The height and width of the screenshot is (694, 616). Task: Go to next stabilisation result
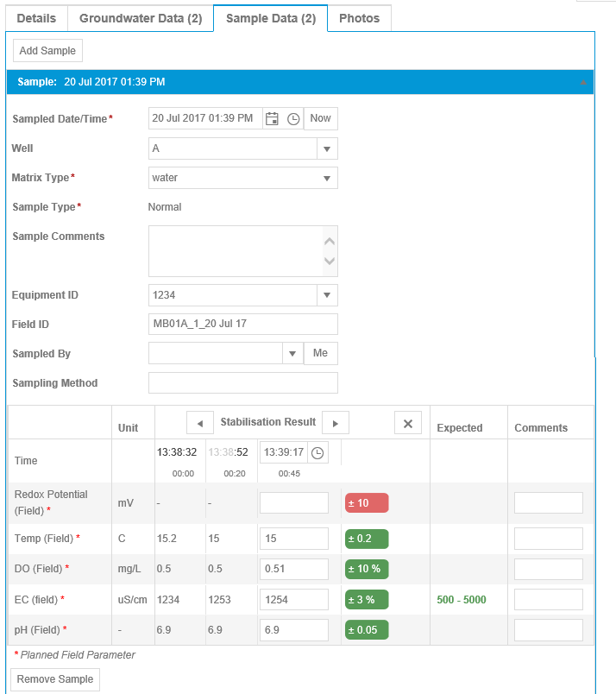click(x=336, y=423)
